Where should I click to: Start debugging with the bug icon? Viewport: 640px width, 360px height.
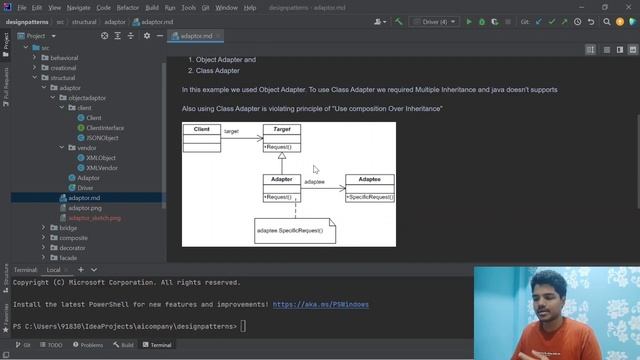(482, 22)
